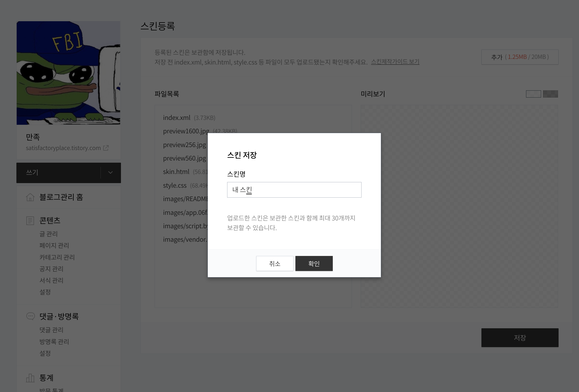Go to 댓글 관리 menu item
The image size is (579, 392).
tap(51, 330)
